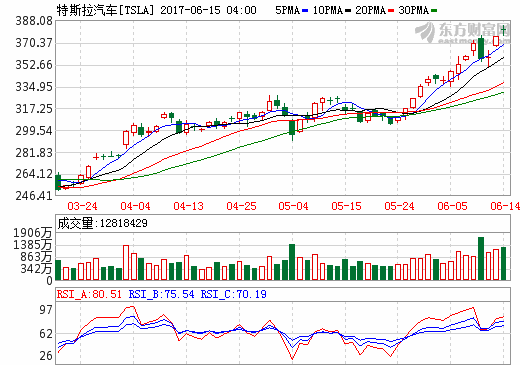Click the tall red volume bar near 04-04
The height and width of the screenshot is (365, 520).
(x=126, y=263)
